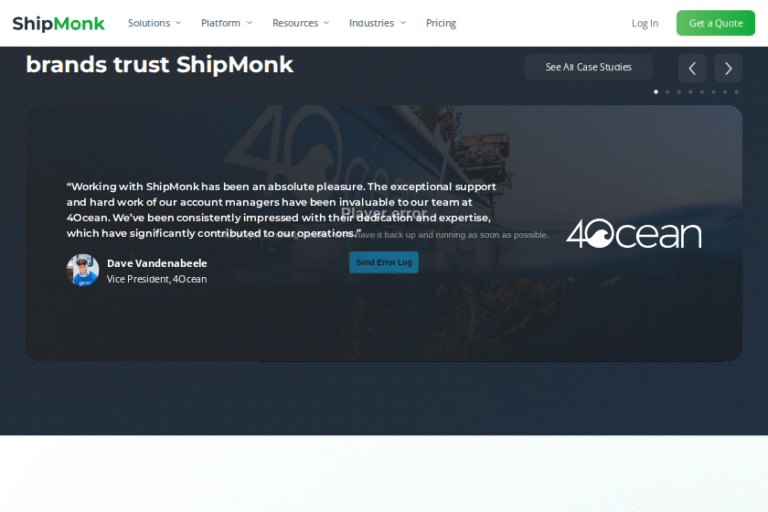Click Dave Vandenabeele's avatar photo
The height and width of the screenshot is (512, 768).
click(83, 270)
